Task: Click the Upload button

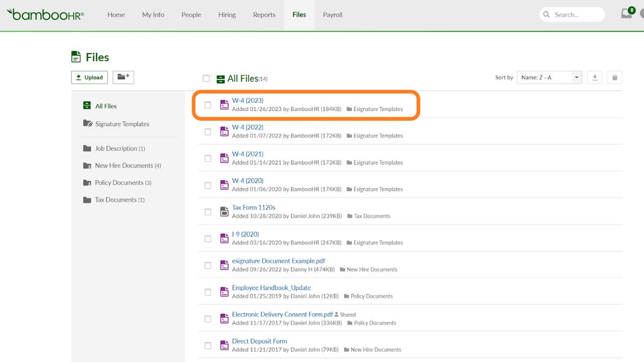Action: point(89,77)
